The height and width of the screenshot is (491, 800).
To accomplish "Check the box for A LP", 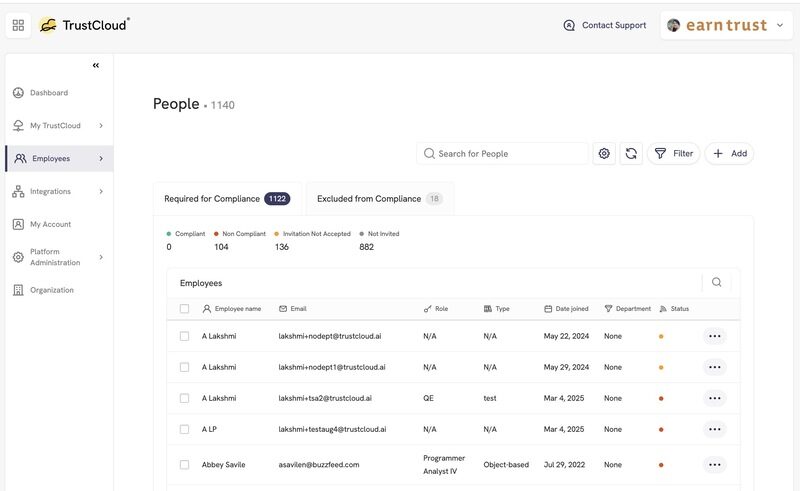I will click(x=184, y=429).
